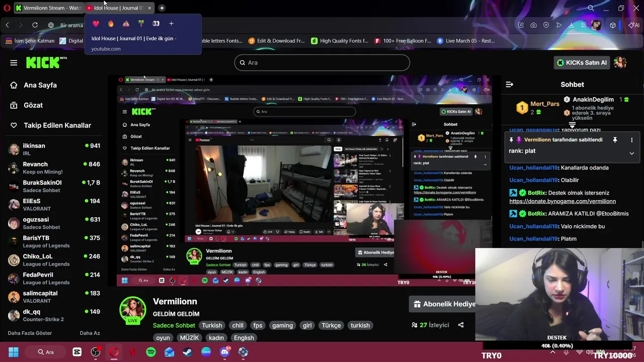Open the Live March 05 bookmark

click(466, 41)
